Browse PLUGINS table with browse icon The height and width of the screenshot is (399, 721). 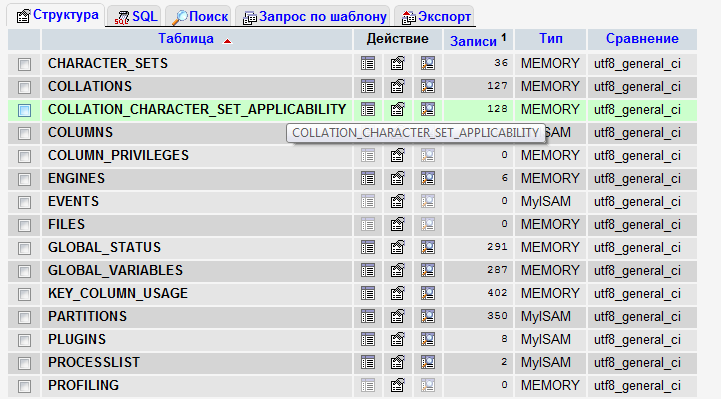tap(368, 339)
